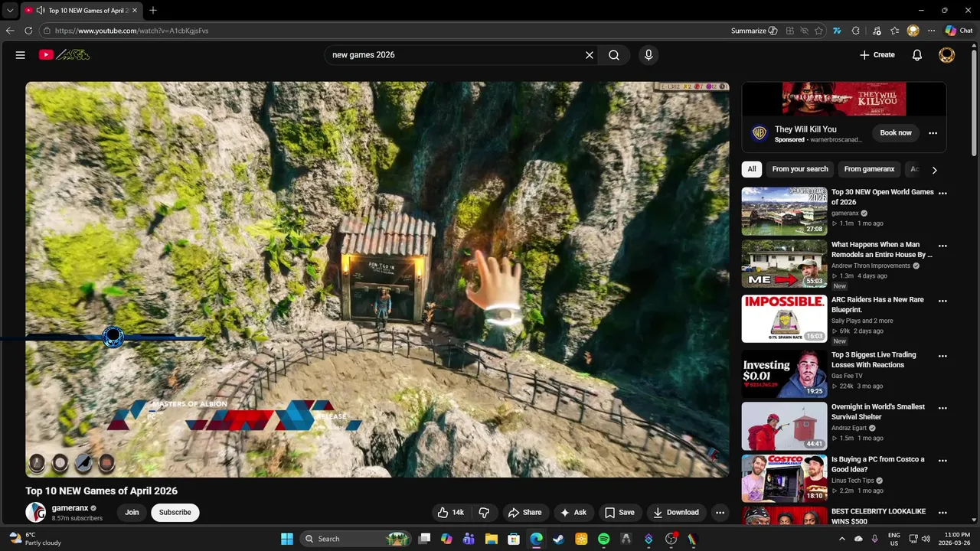980x551 pixels.
Task: Open Spotify from taskbar
Action: 604,539
